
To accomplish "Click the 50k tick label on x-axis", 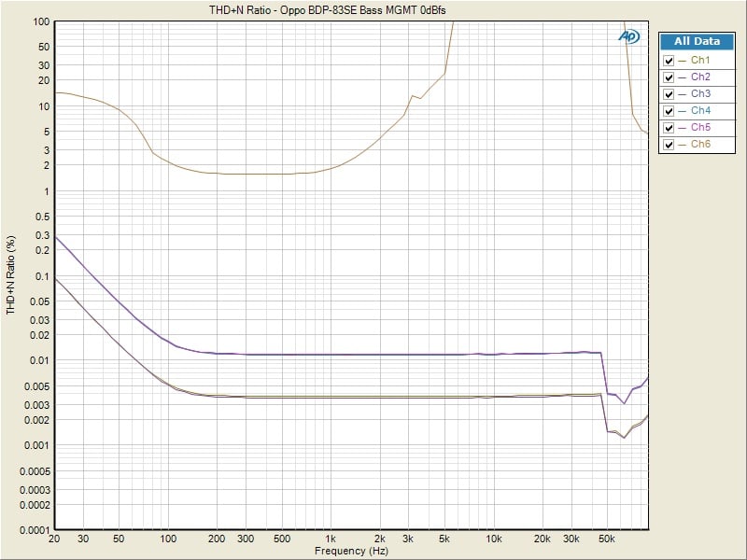I will click(x=606, y=539).
